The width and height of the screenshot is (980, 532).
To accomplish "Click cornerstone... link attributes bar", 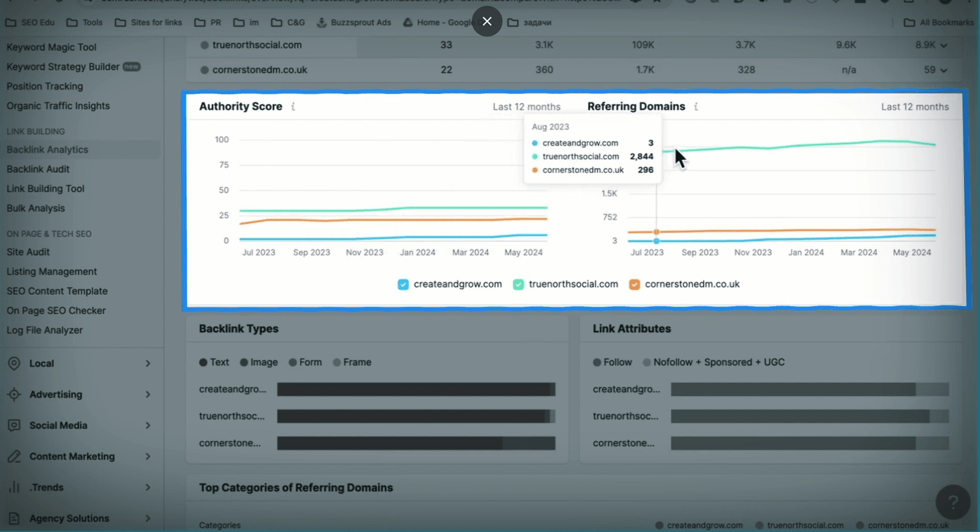I will tap(810, 443).
